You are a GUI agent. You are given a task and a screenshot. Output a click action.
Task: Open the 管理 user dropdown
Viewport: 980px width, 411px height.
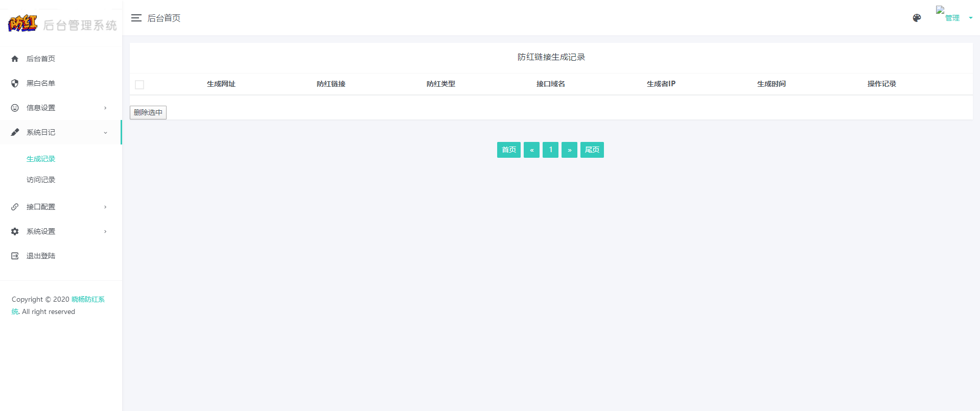pos(954,18)
